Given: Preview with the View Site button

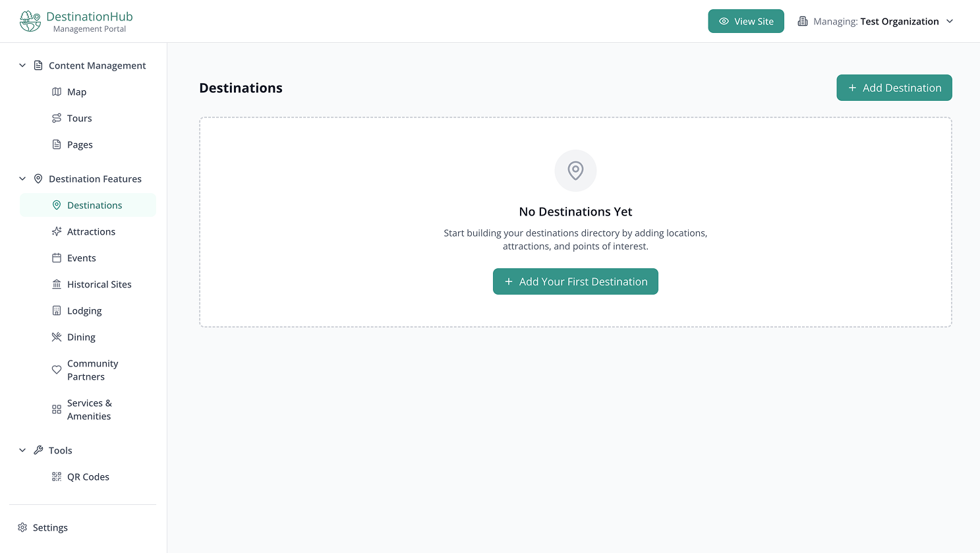Looking at the screenshot, I should [x=746, y=21].
